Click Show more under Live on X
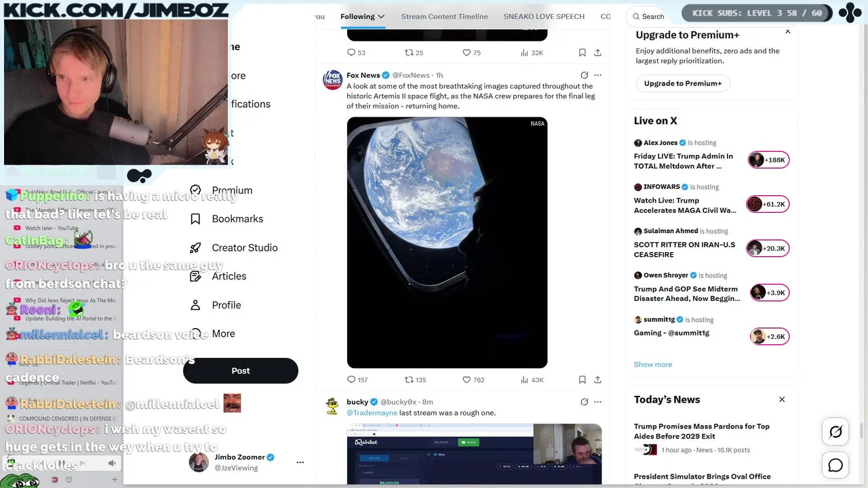 click(653, 365)
